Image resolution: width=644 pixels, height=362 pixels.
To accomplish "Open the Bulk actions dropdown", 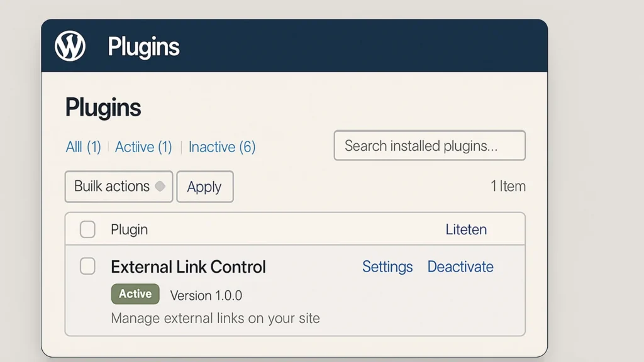I will 118,187.
